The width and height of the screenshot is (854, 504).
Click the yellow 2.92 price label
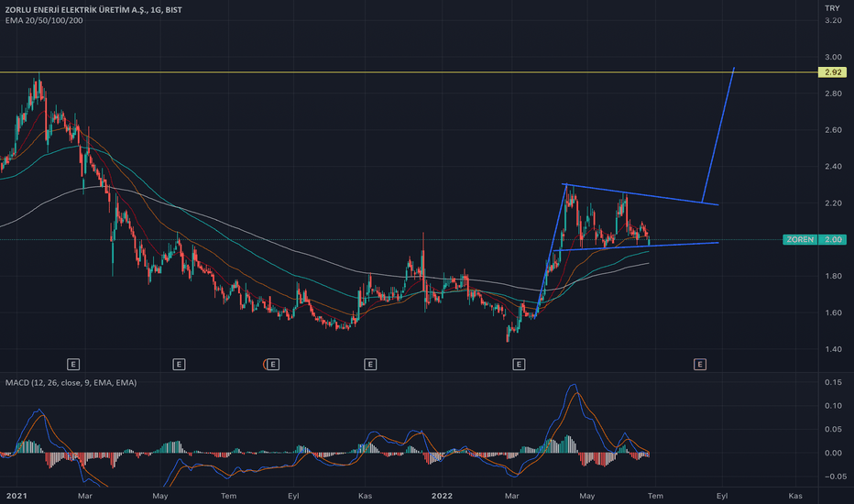[833, 71]
